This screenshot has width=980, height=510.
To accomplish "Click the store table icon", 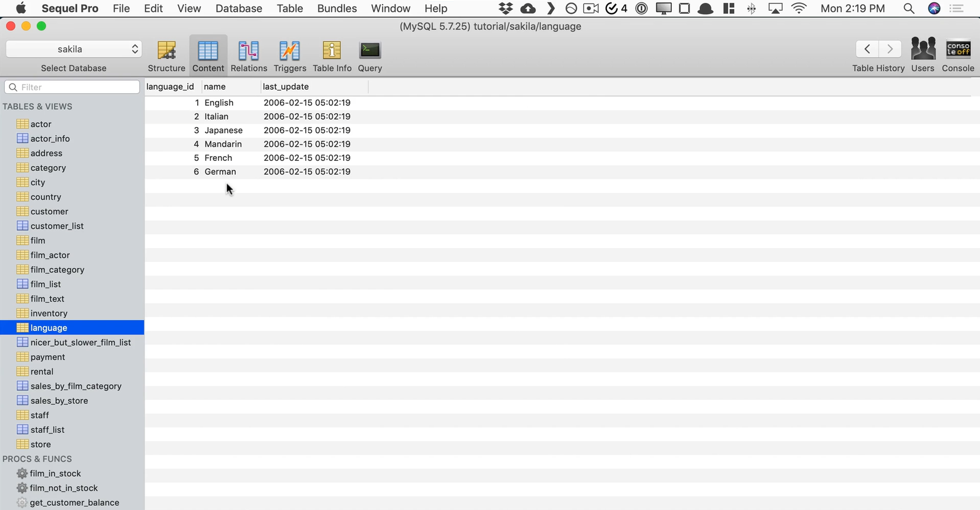I will point(23,444).
